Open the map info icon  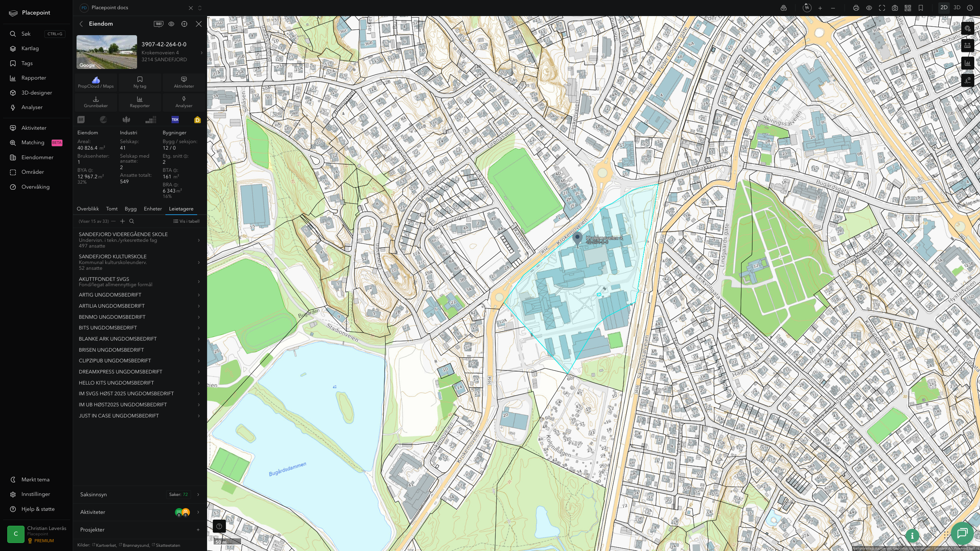[x=970, y=8]
